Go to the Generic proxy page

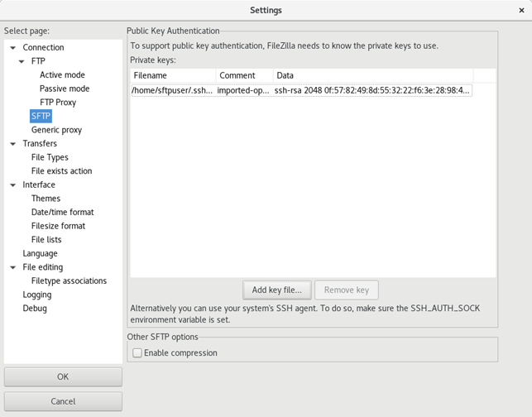tap(56, 130)
